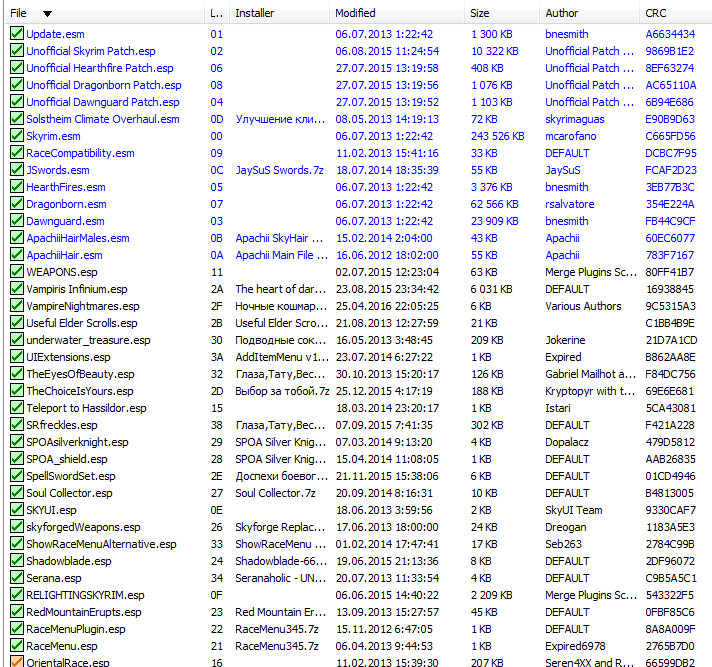Uncheck Unofficial Skyrim Patch.esp checkbox
The height and width of the screenshot is (667, 712).
(17, 50)
